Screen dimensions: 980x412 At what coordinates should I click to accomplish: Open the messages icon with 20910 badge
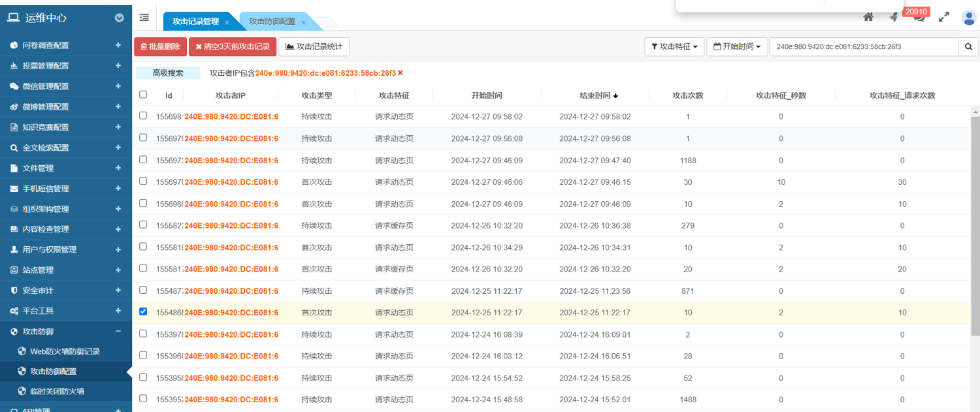[919, 18]
